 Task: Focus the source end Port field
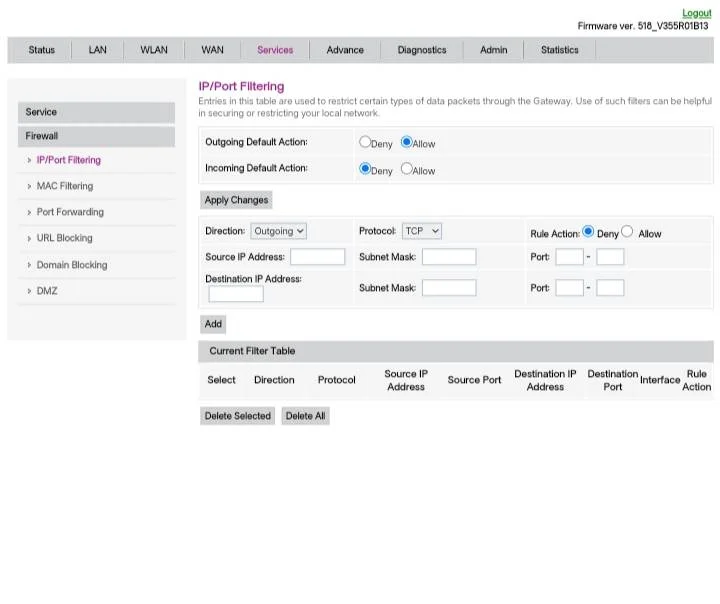tap(610, 257)
